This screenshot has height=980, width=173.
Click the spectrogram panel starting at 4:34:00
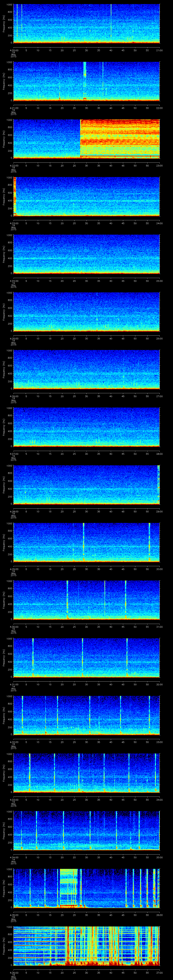87,830
